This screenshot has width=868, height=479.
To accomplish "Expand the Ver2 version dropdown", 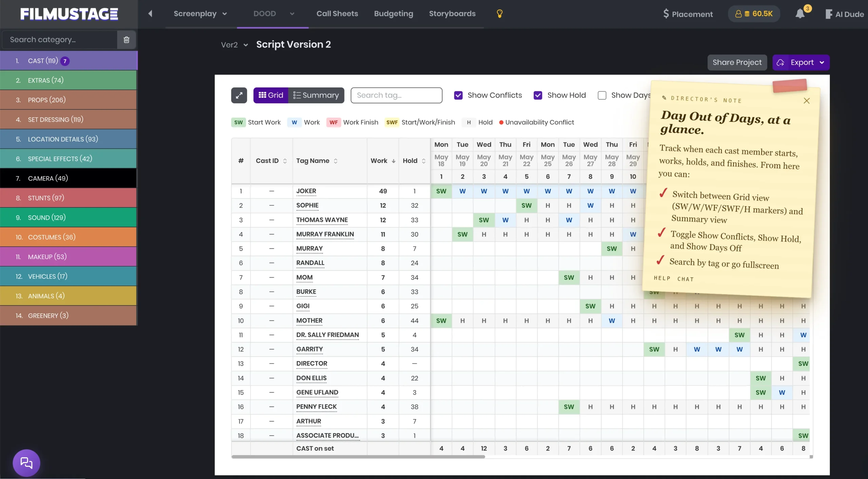I will (235, 45).
